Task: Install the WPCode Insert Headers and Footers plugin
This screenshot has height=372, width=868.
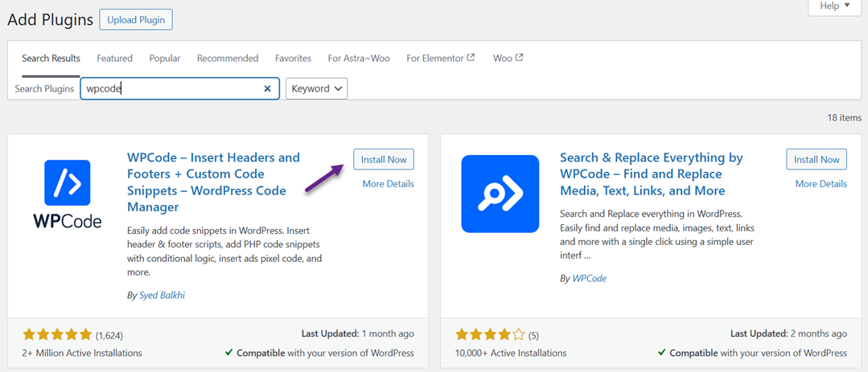Action: tap(384, 159)
